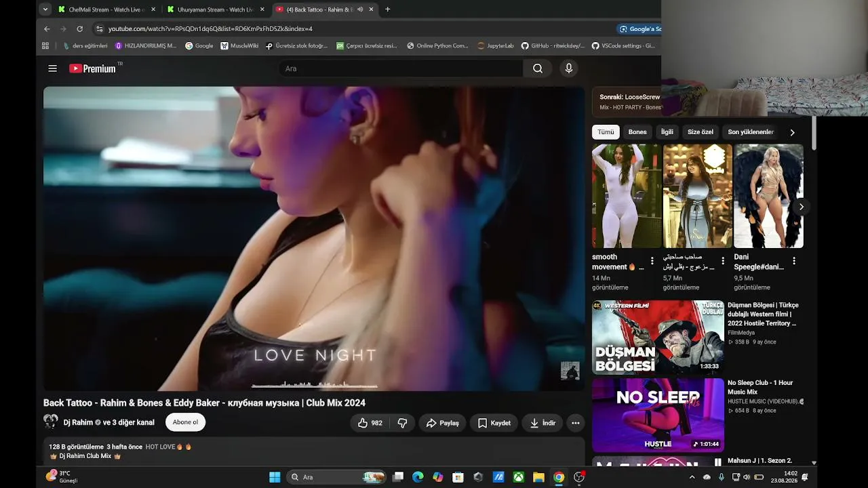Open the Xbox app from the taskbar
The image size is (868, 488).
[518, 477]
